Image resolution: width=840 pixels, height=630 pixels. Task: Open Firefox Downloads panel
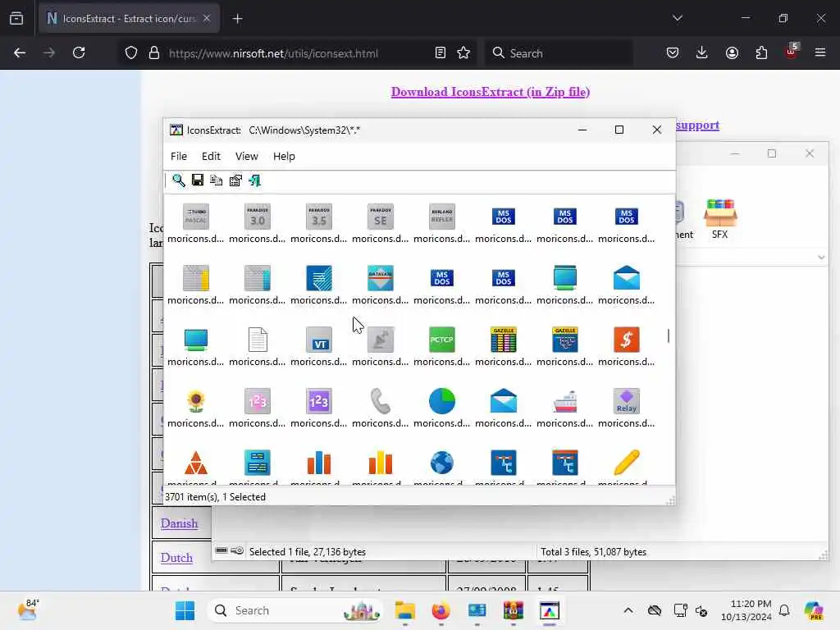pyautogui.click(x=702, y=52)
